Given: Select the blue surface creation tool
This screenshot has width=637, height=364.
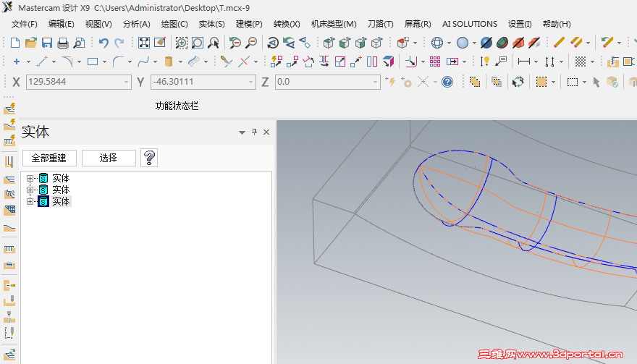Looking at the screenshot, I should click(x=194, y=62).
